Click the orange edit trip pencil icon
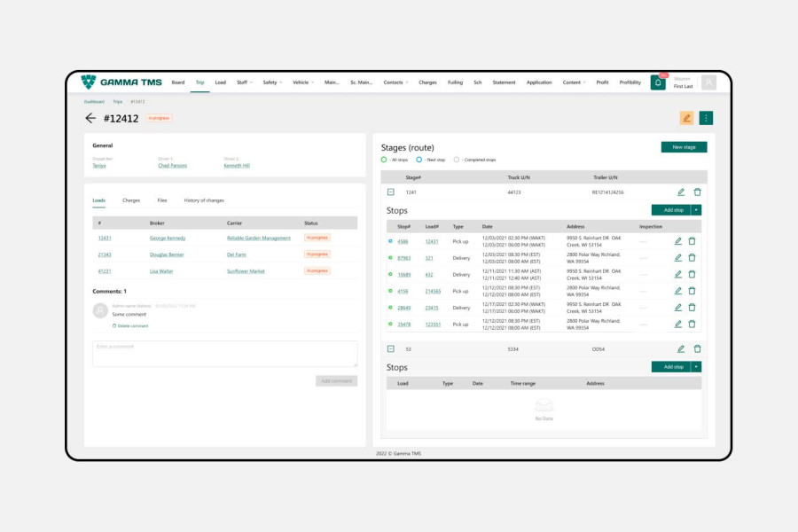This screenshot has width=798, height=532. pos(686,118)
